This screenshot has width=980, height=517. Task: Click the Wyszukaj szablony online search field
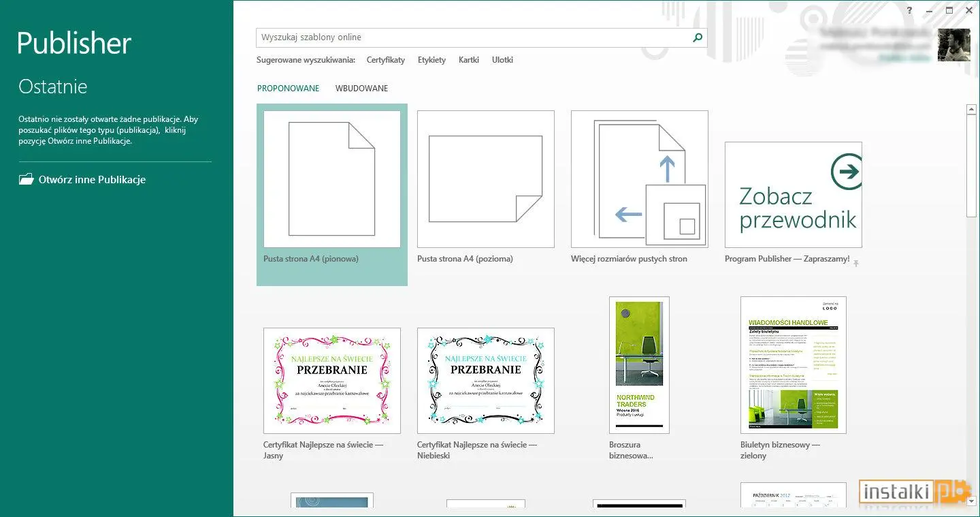(x=473, y=37)
